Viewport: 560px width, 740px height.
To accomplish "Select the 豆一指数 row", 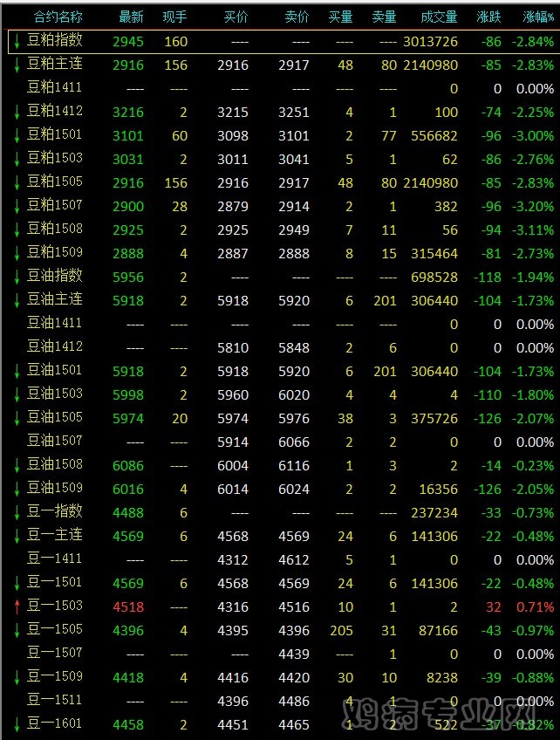I will point(54,512).
